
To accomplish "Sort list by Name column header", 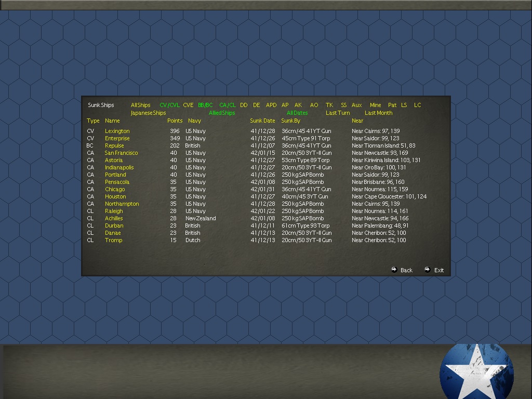I will click(112, 121).
